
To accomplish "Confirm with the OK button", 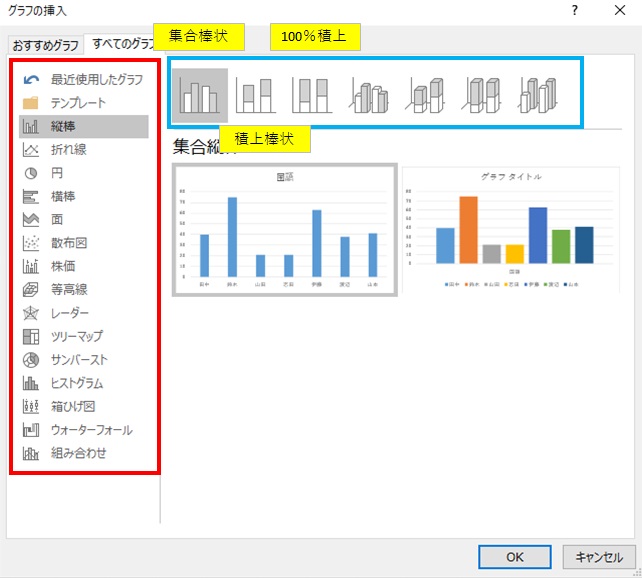I will [515, 557].
